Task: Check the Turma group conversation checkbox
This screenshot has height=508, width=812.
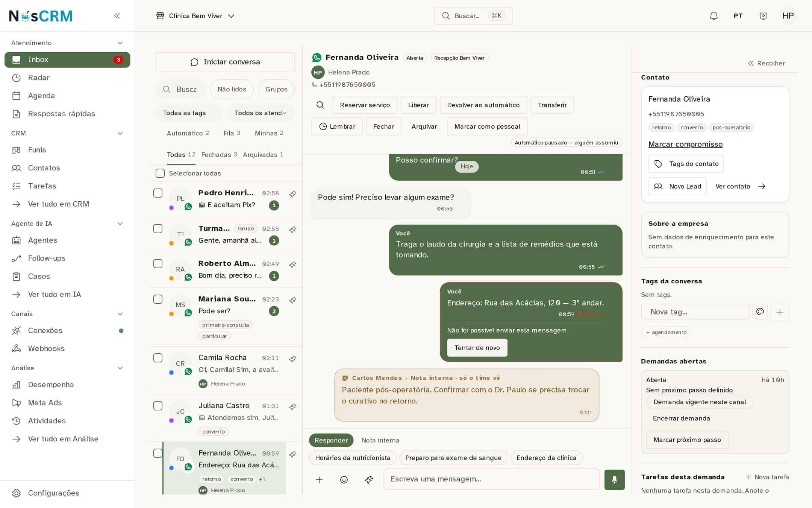Action: coord(158,228)
